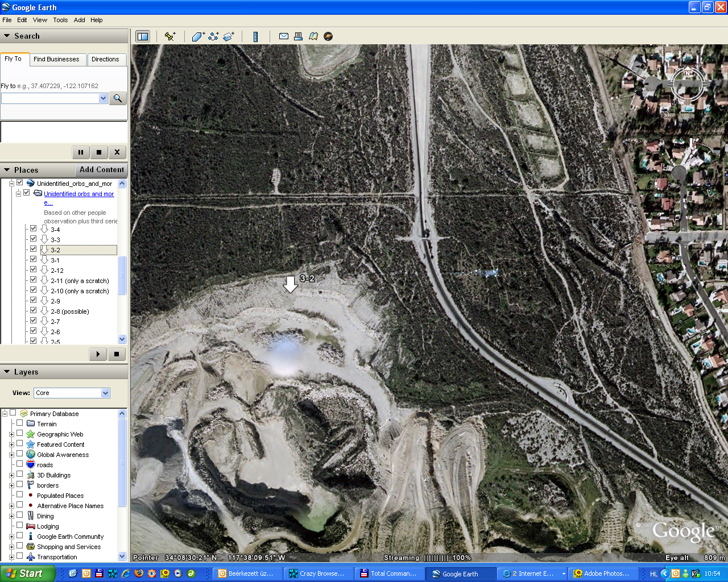Click the Global Awareness globe icon
Viewport: 728px width, 582px height.
(x=31, y=455)
